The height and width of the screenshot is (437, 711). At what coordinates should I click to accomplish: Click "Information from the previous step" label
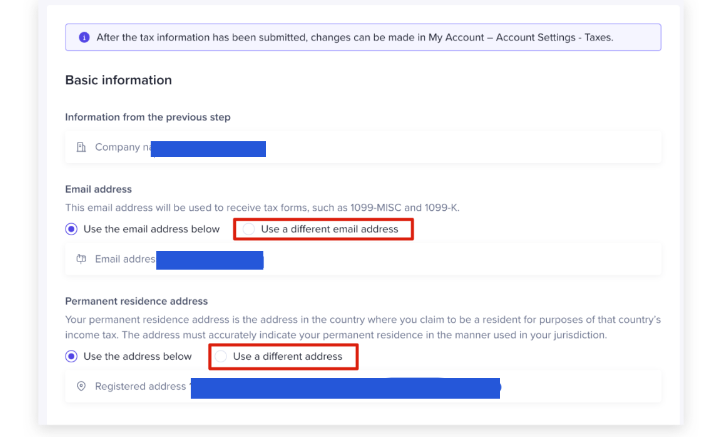pos(148,117)
